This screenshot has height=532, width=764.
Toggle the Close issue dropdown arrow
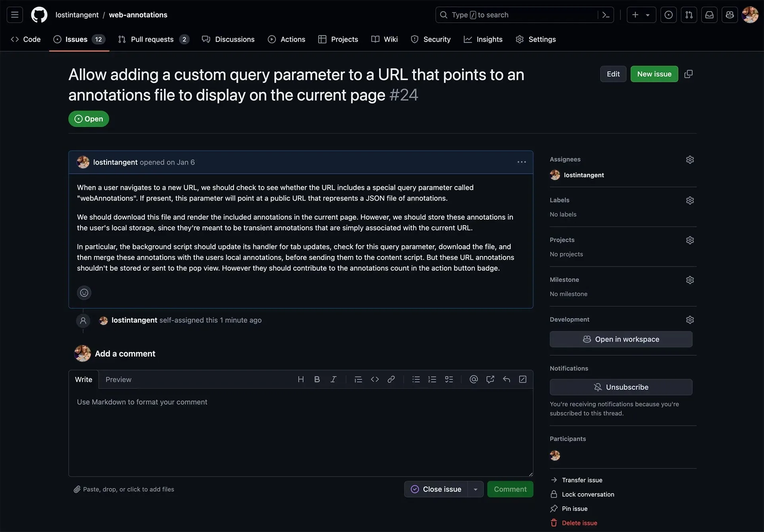[x=476, y=489]
